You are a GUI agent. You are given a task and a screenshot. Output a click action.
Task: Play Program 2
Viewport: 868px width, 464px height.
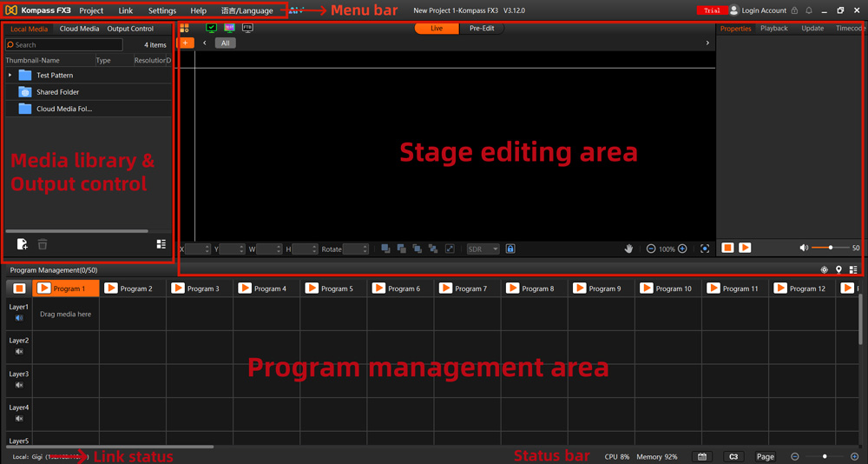(111, 288)
